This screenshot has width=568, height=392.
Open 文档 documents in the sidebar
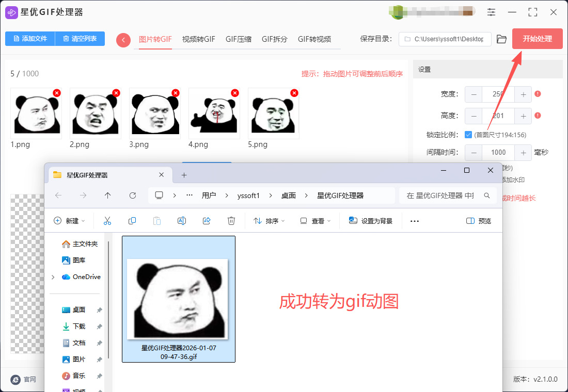[x=74, y=343]
